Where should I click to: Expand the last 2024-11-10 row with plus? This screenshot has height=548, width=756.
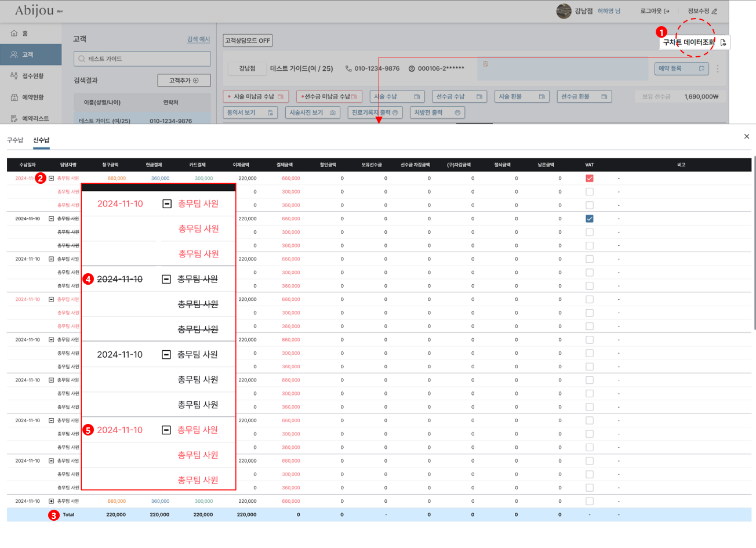tap(51, 501)
